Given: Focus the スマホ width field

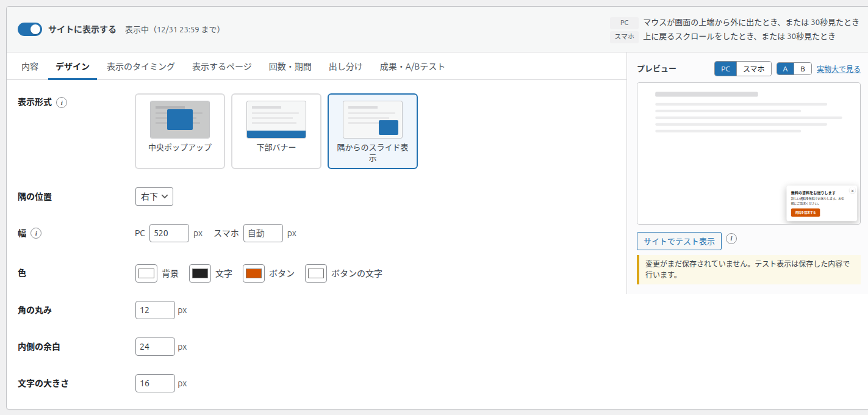Looking at the screenshot, I should 263,233.
